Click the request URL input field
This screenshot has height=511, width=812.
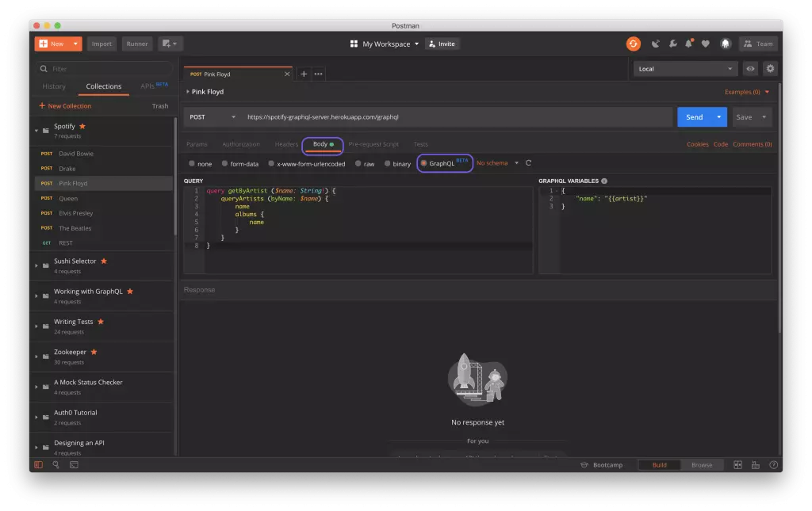(457, 117)
